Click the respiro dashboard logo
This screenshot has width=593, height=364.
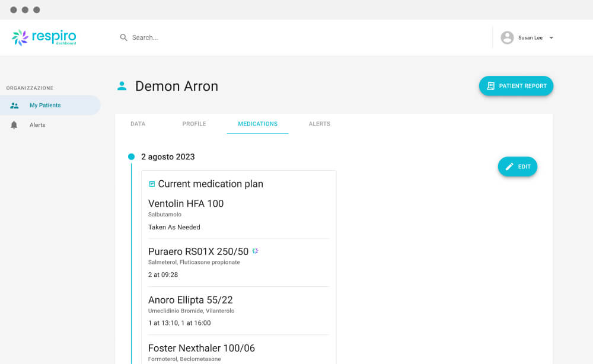pos(44,37)
